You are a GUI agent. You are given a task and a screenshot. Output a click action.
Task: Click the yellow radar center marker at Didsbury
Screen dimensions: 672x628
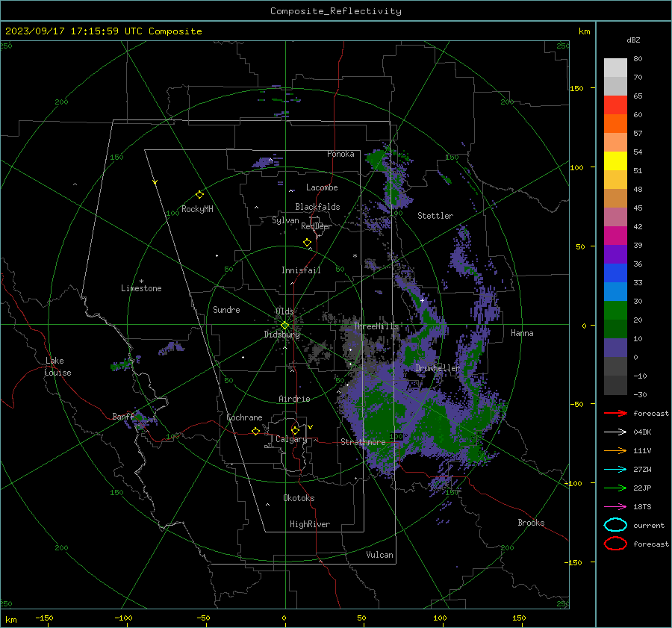[284, 326]
